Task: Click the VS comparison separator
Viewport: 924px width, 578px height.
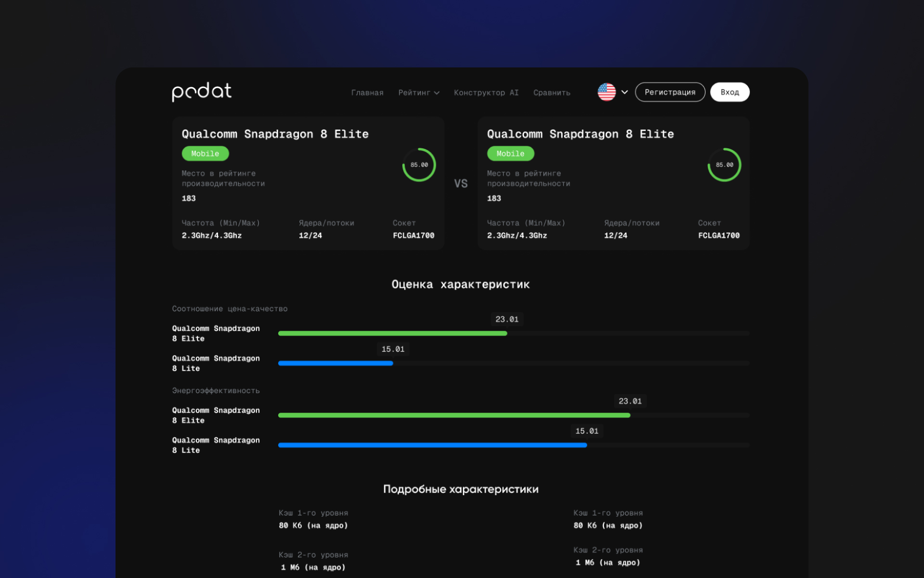Action: 461,184
